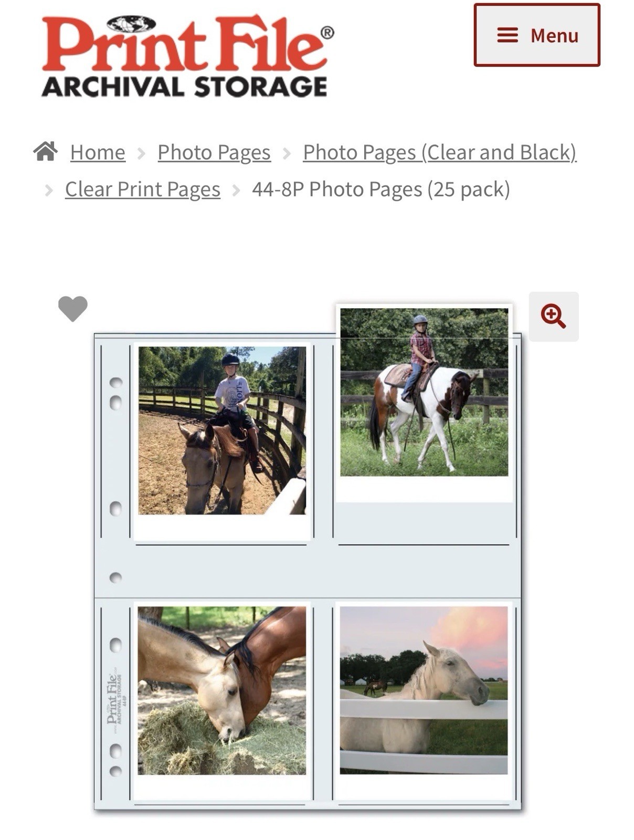Viewport: 634px width, 840px height.
Task: Click the chevron before Clear Print Pages
Action: pos(49,190)
